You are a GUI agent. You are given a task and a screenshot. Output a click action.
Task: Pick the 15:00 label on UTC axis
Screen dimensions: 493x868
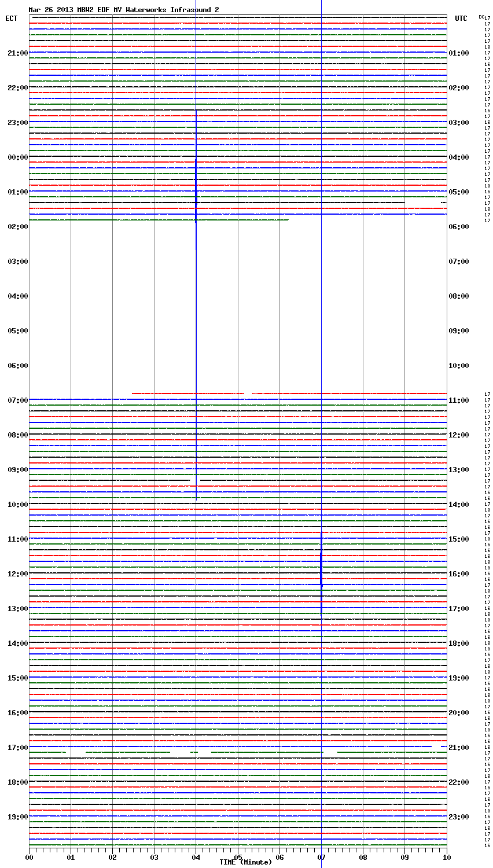(459, 539)
